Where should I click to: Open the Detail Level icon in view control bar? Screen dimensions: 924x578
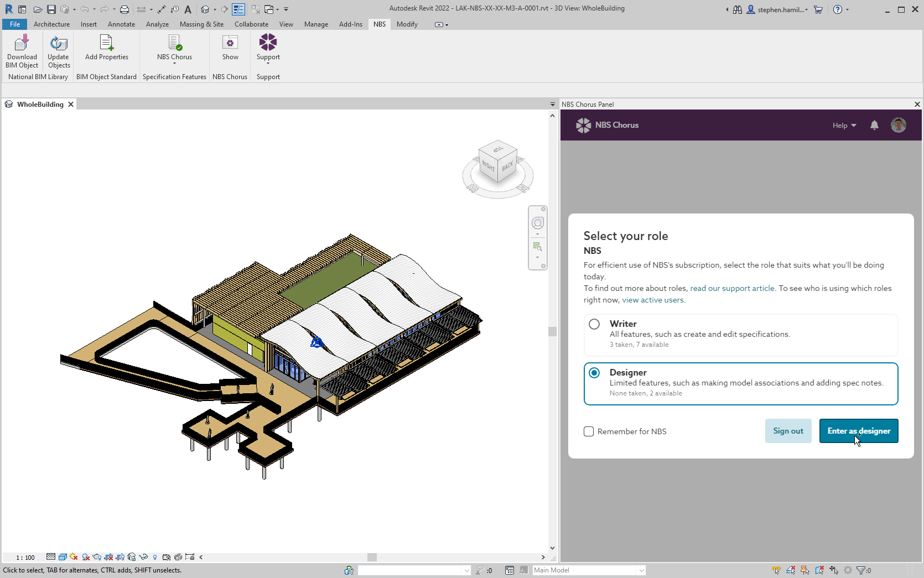click(x=51, y=557)
